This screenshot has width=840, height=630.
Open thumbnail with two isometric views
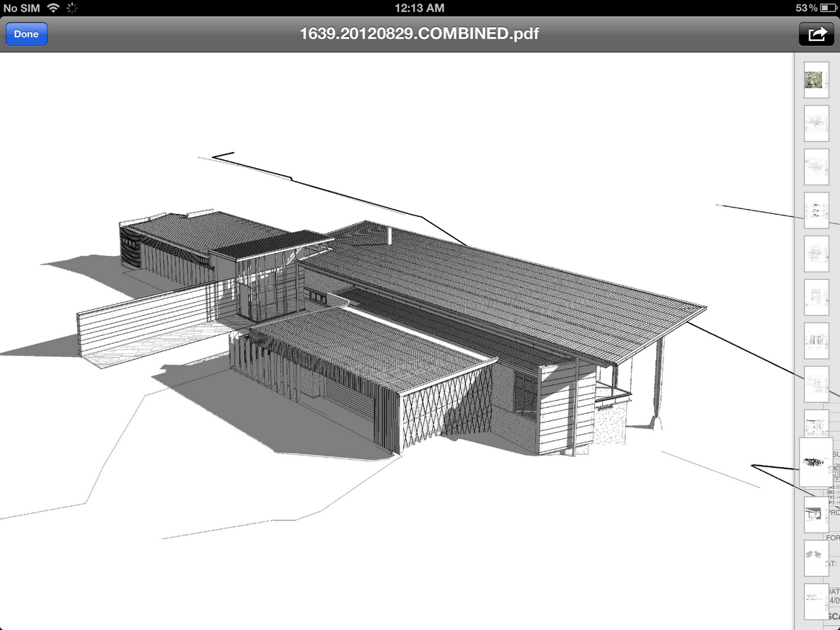[x=816, y=558]
